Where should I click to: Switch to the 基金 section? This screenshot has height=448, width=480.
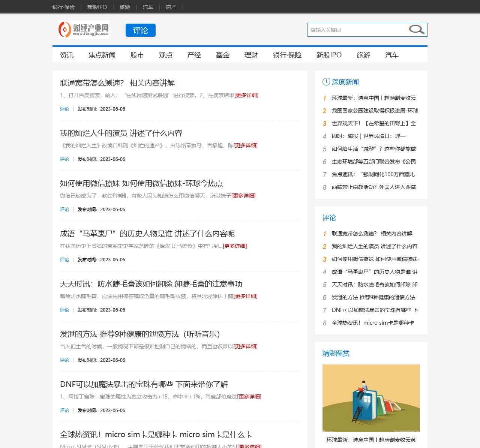[223, 55]
